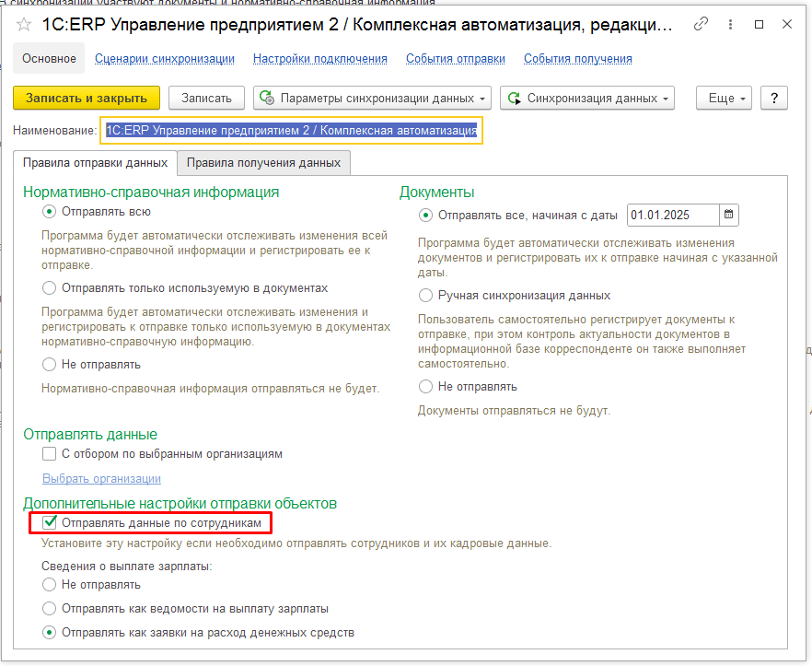Click into the 'Наименование' name field
The height and width of the screenshot is (666, 812).
(292, 130)
